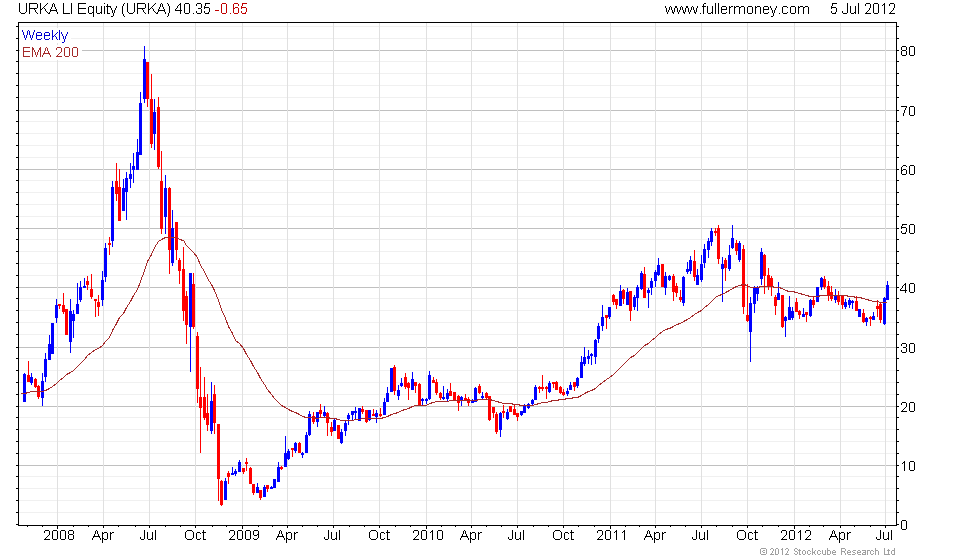Click the 2008 year axis label

pos(59,536)
